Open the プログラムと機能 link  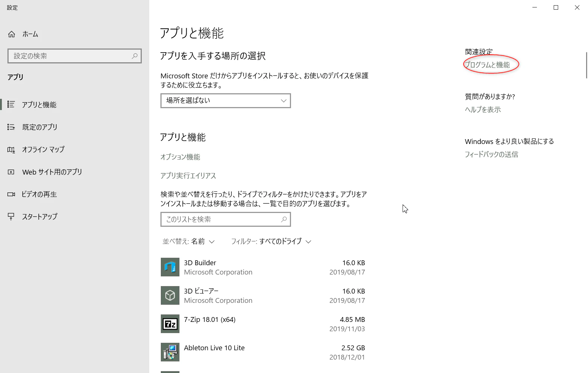tap(487, 65)
